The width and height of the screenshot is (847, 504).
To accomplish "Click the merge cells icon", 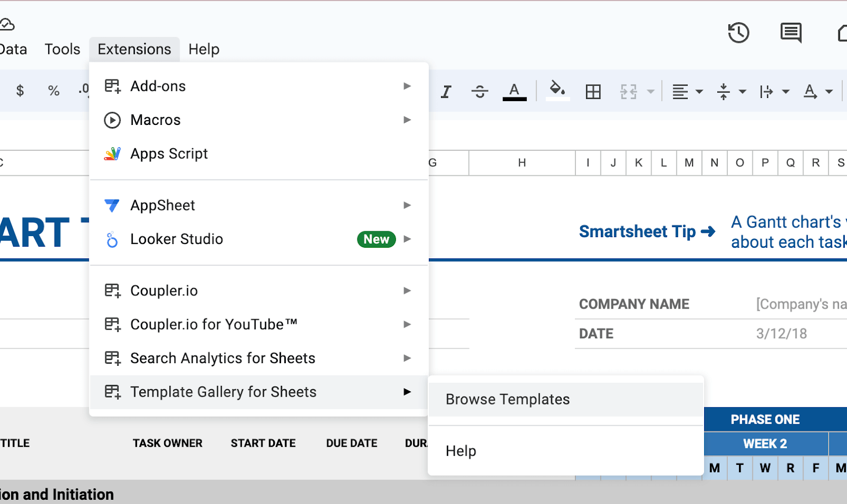I will click(x=628, y=92).
